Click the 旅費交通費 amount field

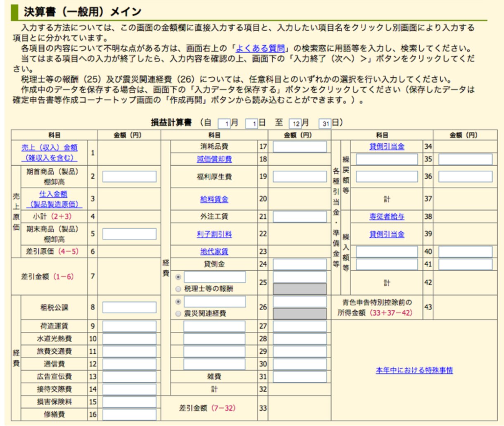tap(129, 351)
